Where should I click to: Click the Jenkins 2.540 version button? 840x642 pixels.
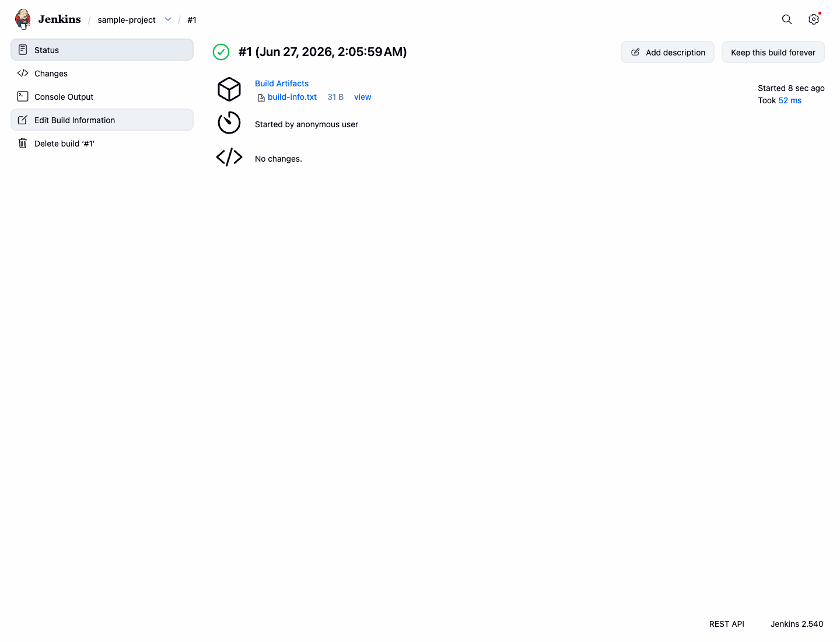(797, 624)
